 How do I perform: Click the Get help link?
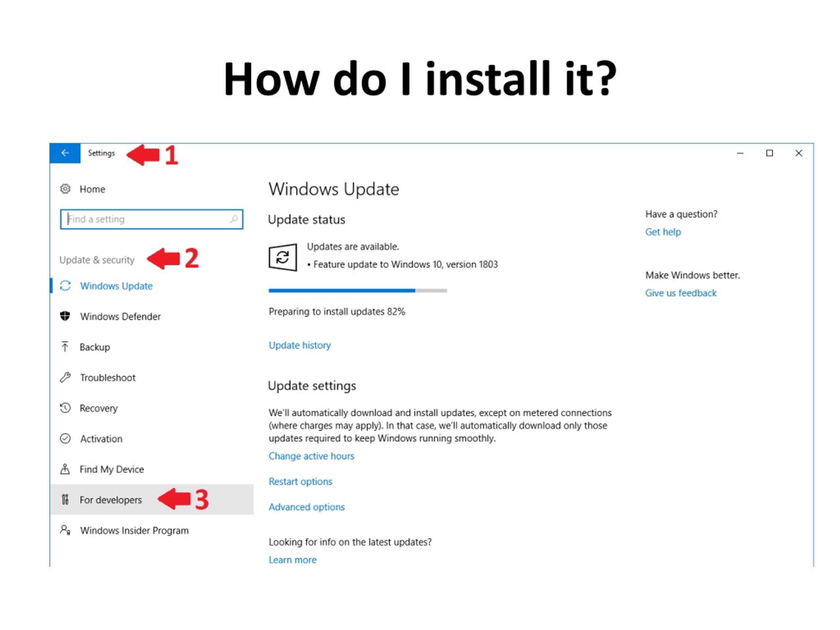(663, 232)
